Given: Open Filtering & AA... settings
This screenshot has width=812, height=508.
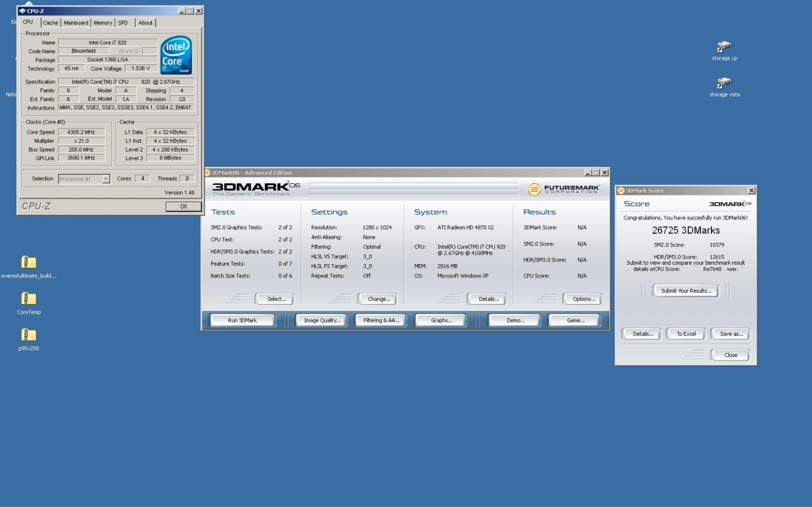Looking at the screenshot, I should click(381, 321).
